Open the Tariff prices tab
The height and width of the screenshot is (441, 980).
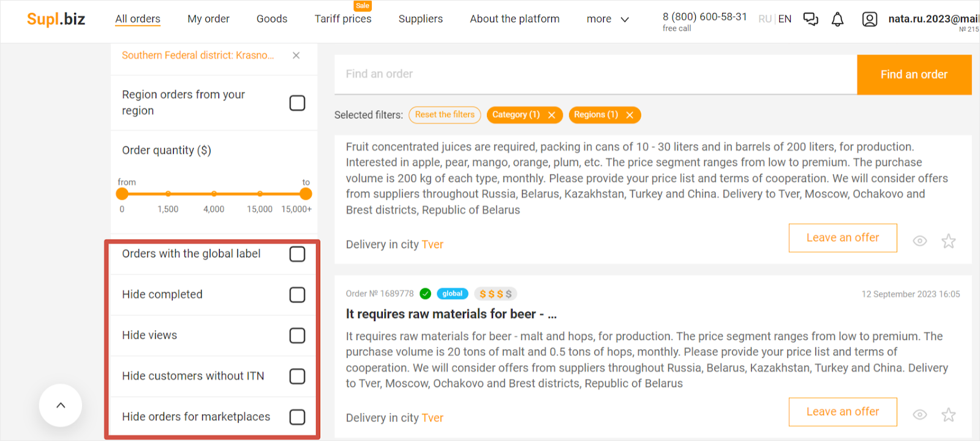343,19
